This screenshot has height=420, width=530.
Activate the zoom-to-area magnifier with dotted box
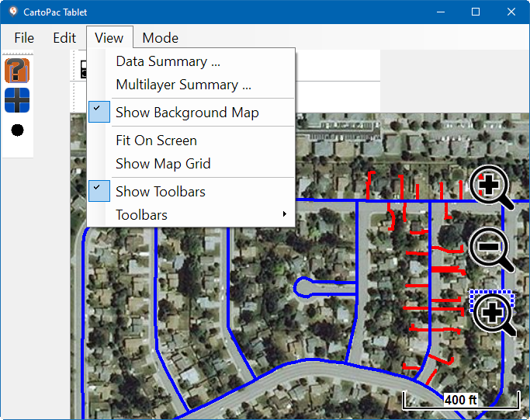pyautogui.click(x=492, y=312)
